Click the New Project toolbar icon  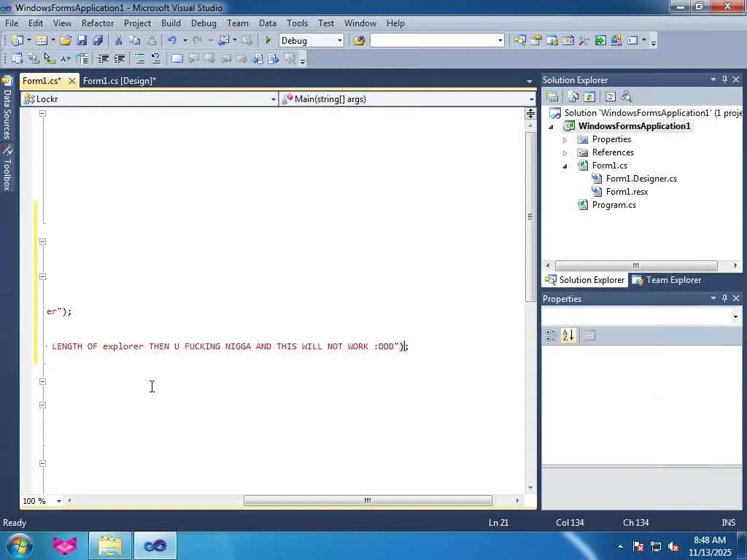pyautogui.click(x=18, y=41)
